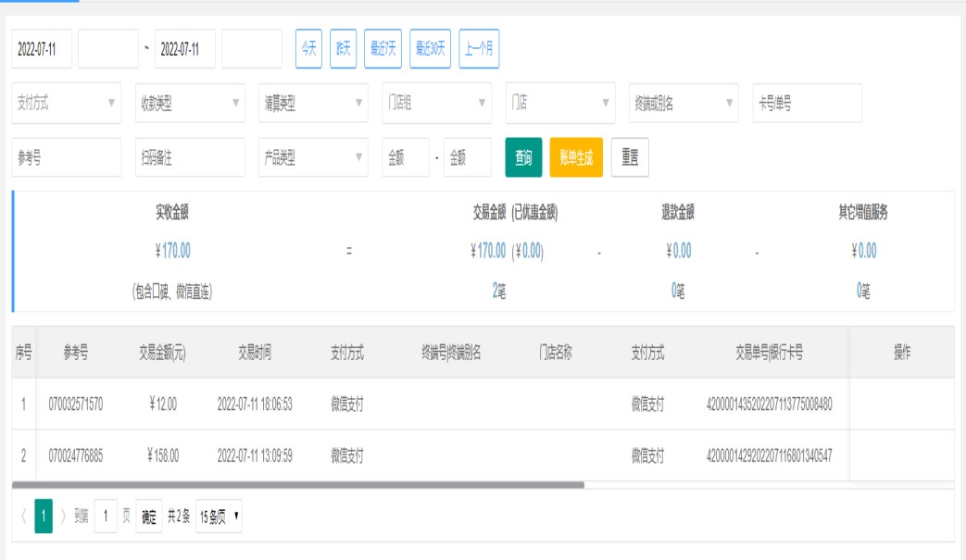The image size is (966, 560).
Task: Open the 清算类型 dropdown
Action: (313, 104)
